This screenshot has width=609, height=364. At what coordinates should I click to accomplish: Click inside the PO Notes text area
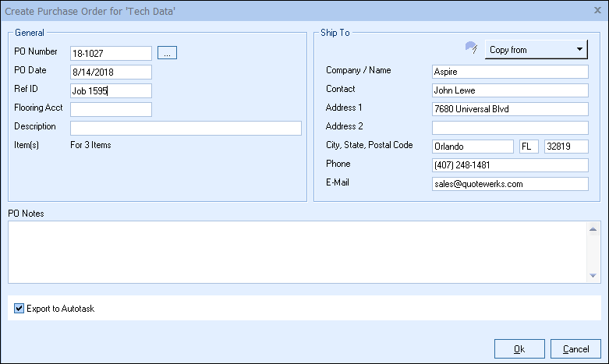pos(296,251)
